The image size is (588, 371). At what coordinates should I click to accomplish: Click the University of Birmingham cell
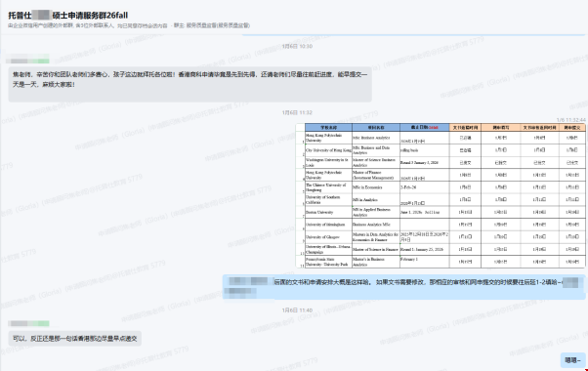(328, 225)
